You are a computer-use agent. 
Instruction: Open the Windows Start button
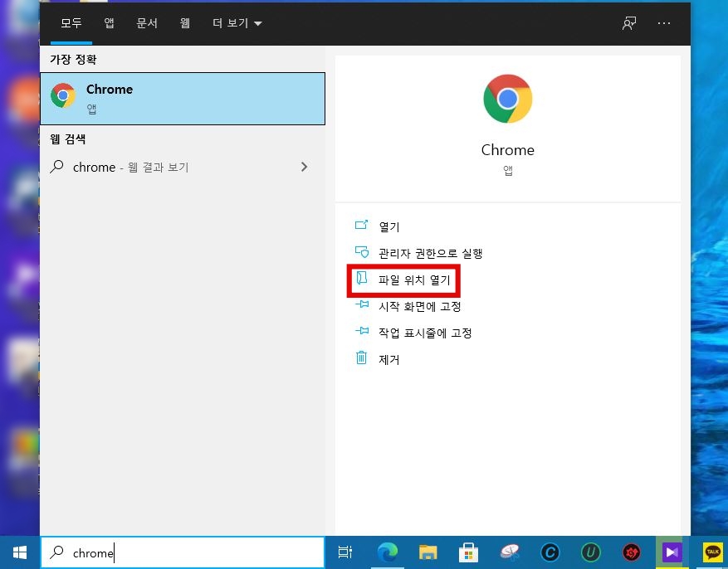pos(20,552)
